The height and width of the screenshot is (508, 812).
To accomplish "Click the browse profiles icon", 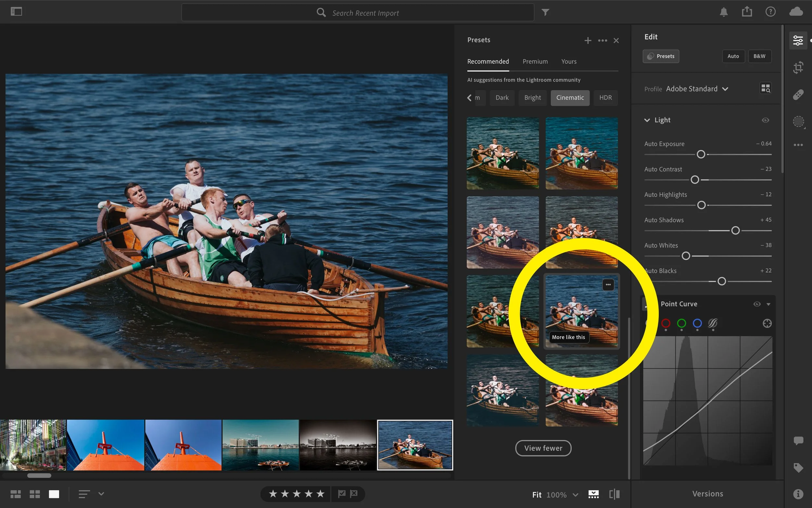I will (x=765, y=88).
